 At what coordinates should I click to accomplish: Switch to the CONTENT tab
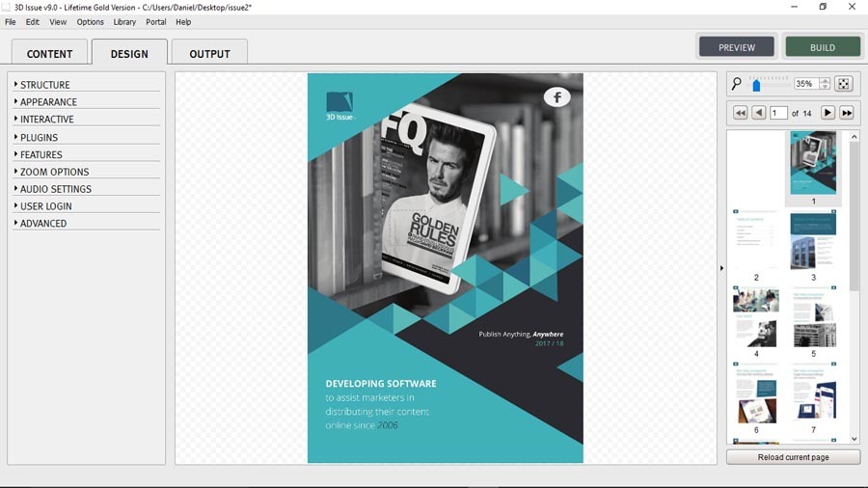click(x=50, y=54)
